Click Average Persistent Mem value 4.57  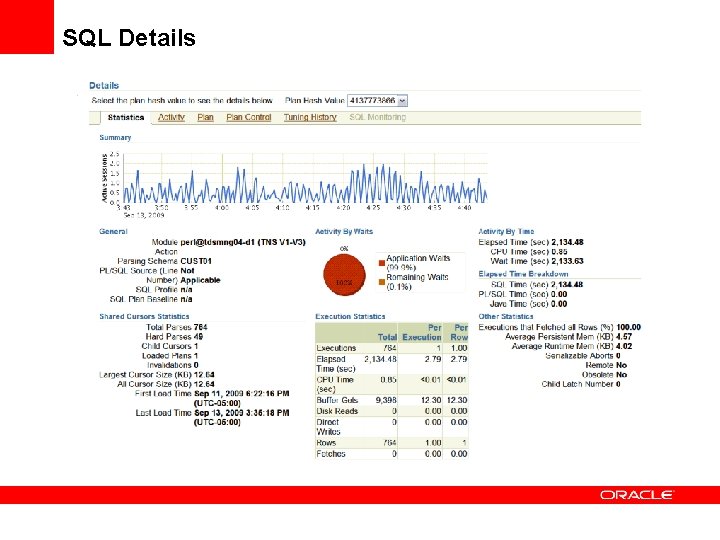tap(624, 337)
